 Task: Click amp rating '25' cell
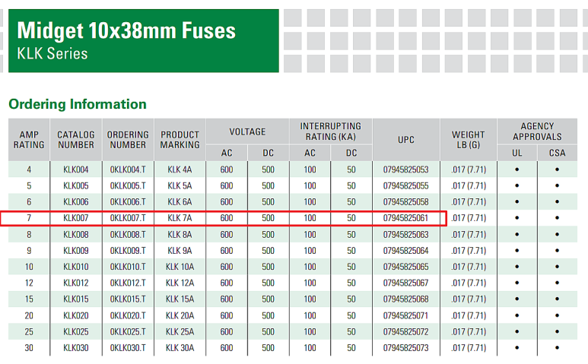[29, 332]
